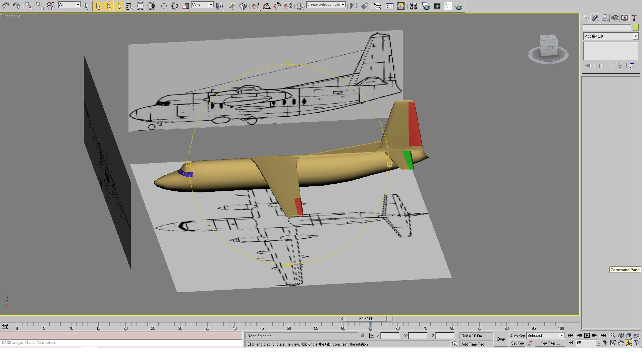Click the Align tool icon
The width and height of the screenshot is (644, 362).
tap(365, 6)
